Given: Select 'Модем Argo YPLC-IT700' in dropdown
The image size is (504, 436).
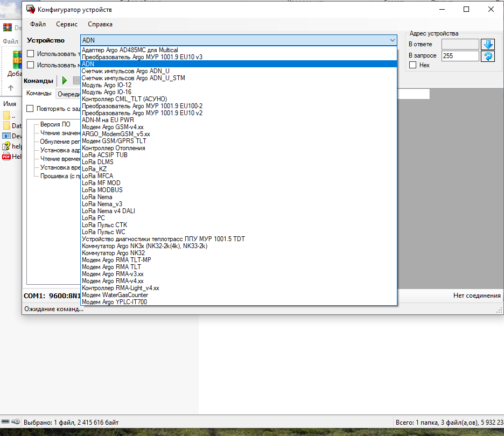Looking at the screenshot, I should coord(114,302).
